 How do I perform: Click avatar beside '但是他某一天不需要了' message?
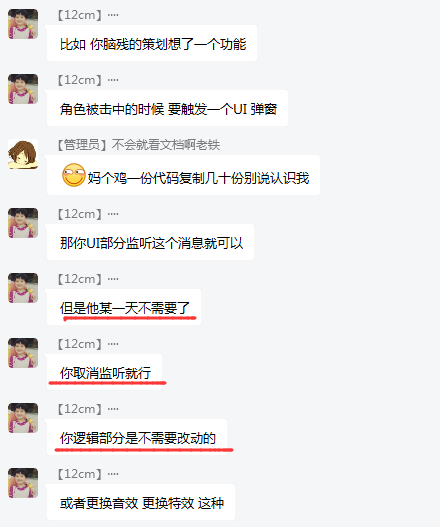[x=23, y=288]
